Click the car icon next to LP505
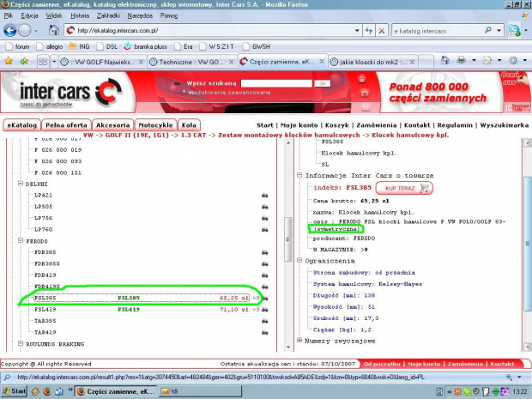 (x=264, y=207)
